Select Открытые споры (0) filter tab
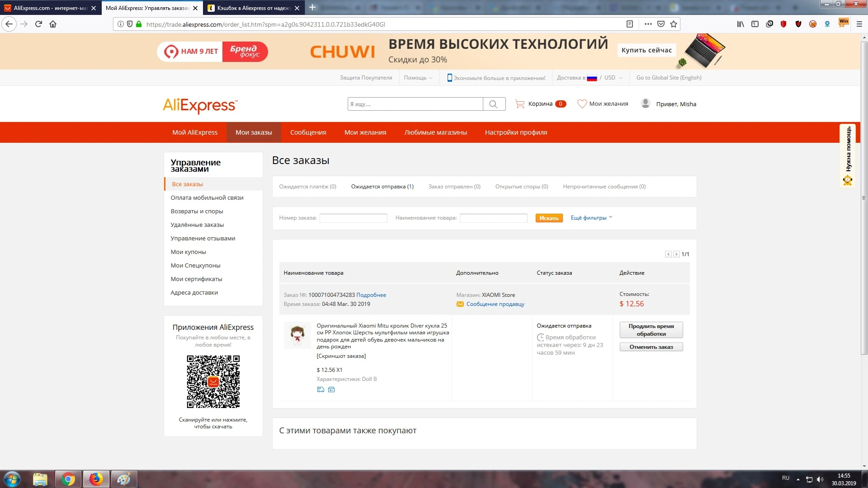Screen dimensions: 868x488 (x=522, y=187)
